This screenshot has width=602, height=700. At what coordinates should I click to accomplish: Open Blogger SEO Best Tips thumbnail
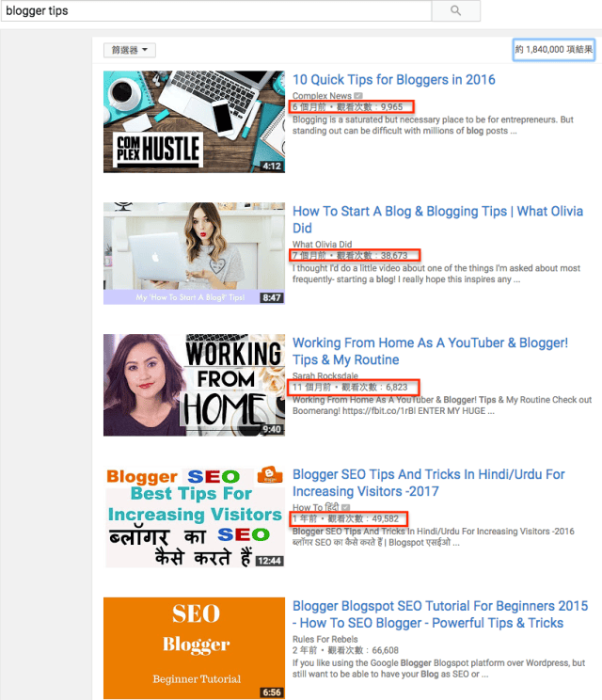point(194,517)
